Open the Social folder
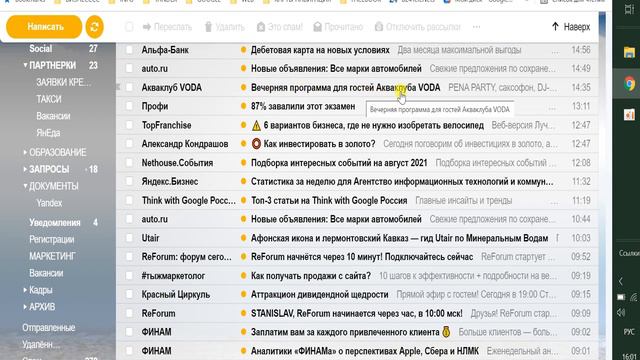 click(41, 49)
